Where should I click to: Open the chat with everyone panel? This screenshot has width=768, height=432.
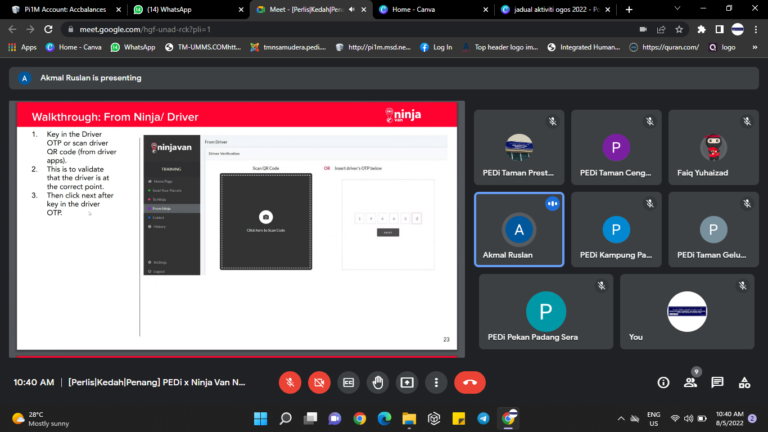[717, 383]
